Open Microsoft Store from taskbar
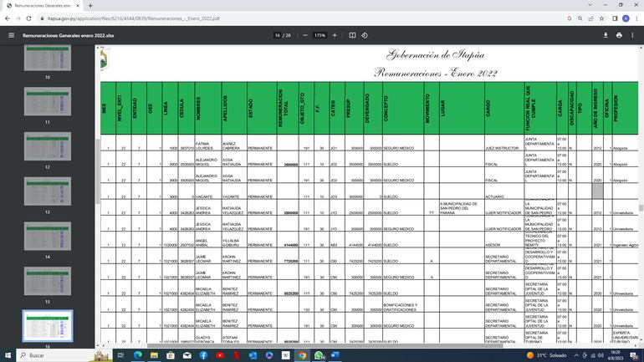The image size is (644, 362). point(171,355)
